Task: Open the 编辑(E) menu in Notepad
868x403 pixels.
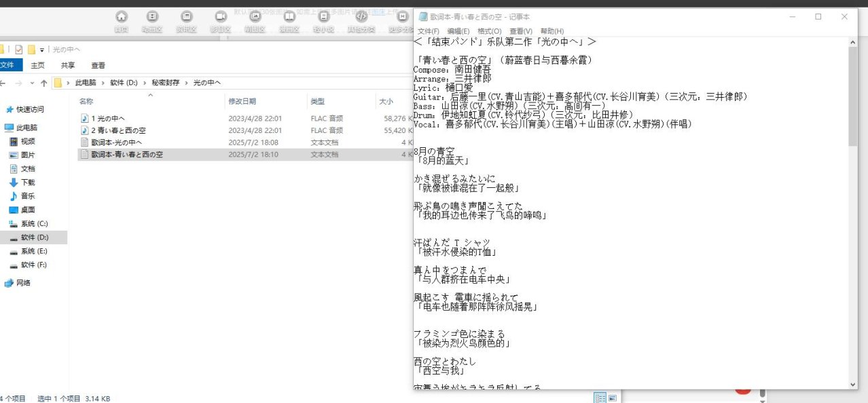Action: point(458,31)
